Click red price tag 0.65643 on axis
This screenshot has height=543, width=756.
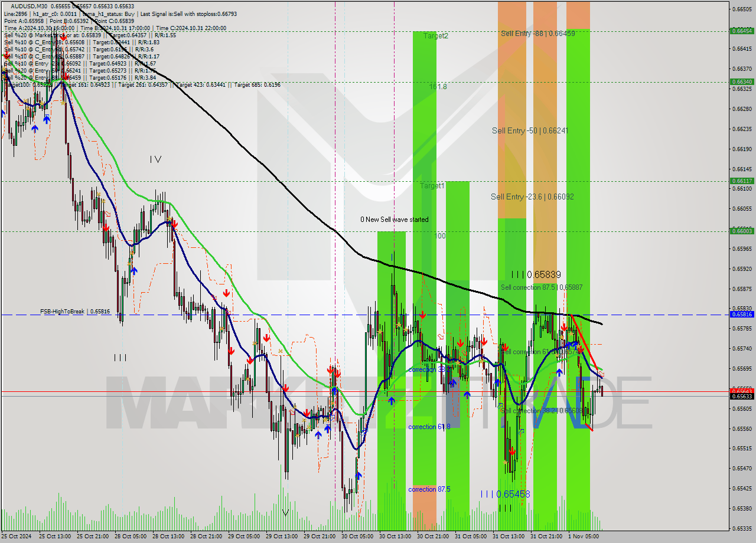[x=742, y=391]
